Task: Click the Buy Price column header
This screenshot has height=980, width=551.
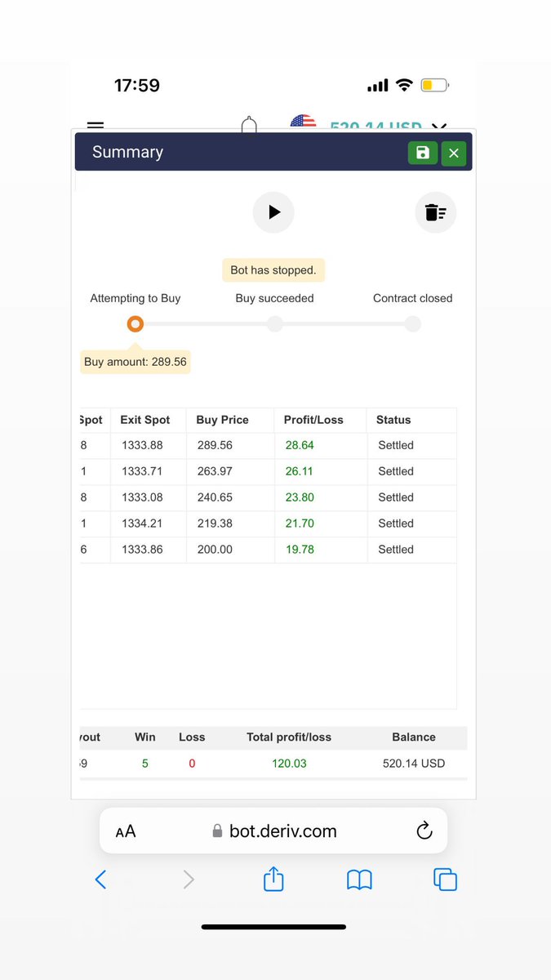Action: [222, 420]
